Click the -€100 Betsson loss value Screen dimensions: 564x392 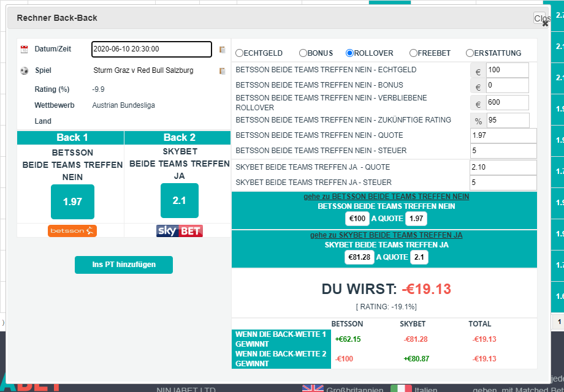(344, 358)
